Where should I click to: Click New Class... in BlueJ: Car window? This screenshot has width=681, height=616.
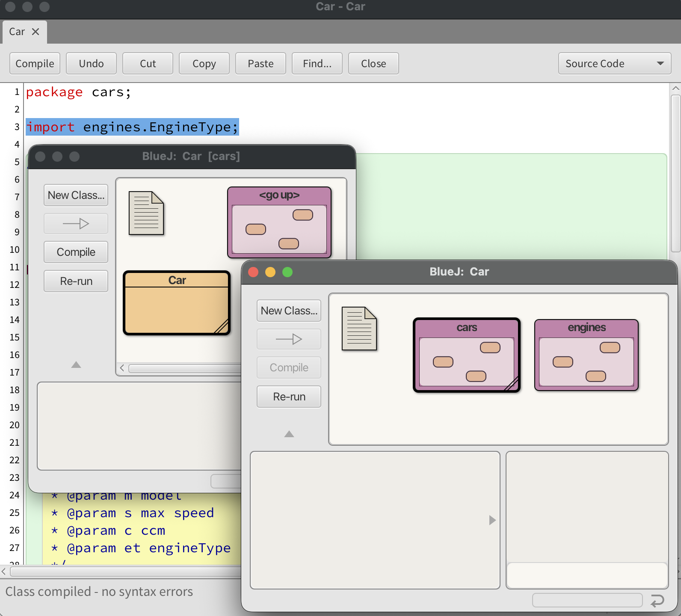289,311
